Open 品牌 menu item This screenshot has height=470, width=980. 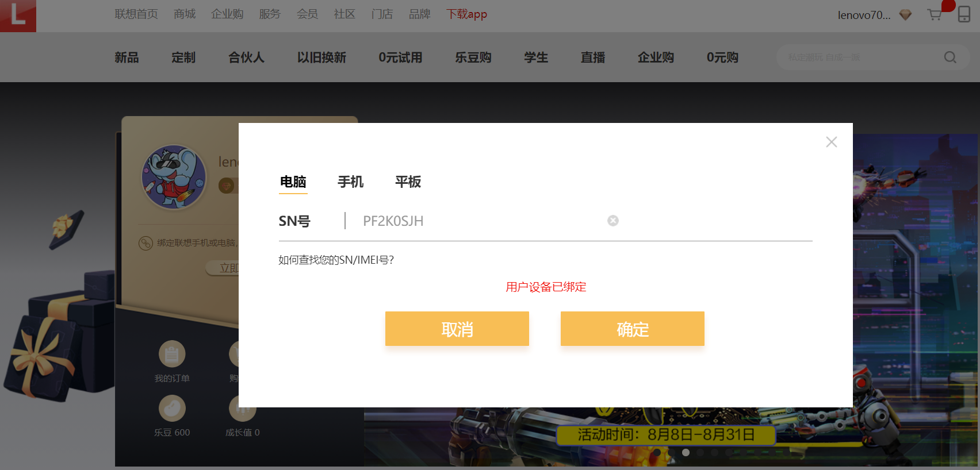pyautogui.click(x=420, y=14)
